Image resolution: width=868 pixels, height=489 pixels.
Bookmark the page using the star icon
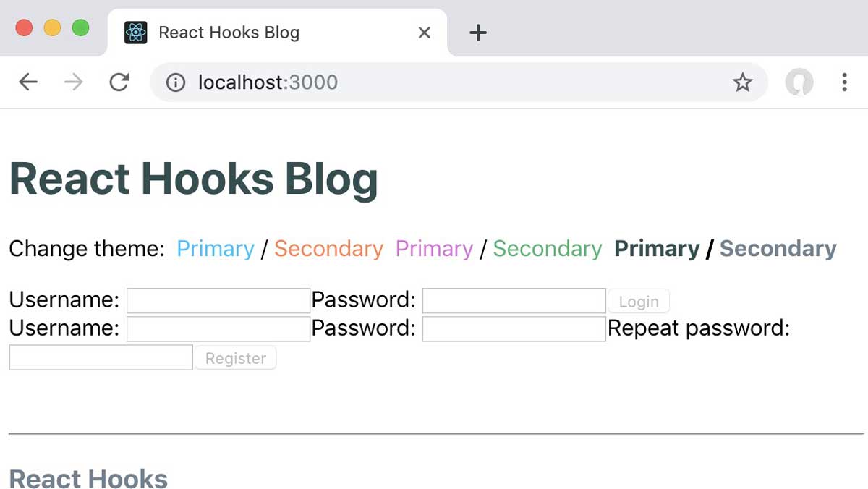(x=743, y=82)
